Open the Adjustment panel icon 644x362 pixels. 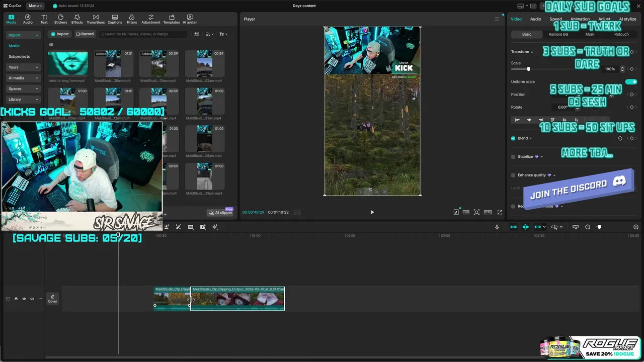click(150, 19)
